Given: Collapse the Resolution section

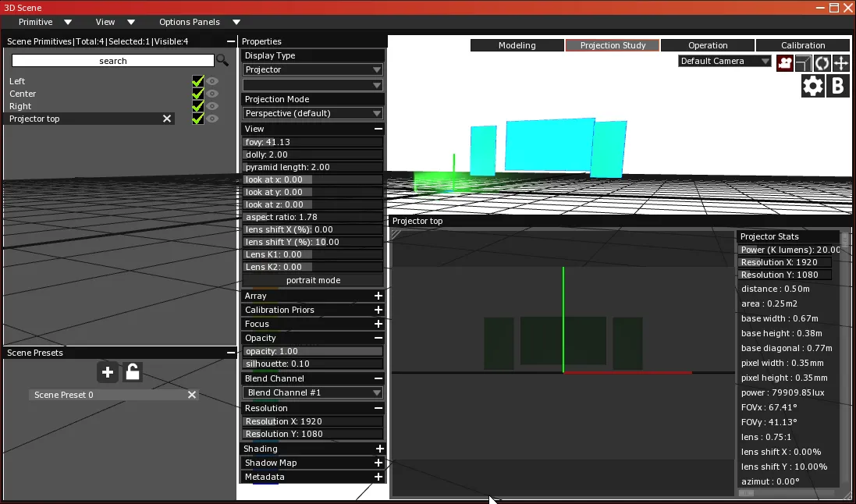Looking at the screenshot, I should click(x=378, y=408).
